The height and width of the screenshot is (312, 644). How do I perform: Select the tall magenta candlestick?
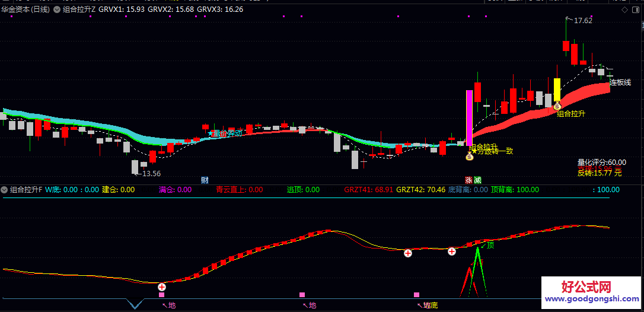(x=469, y=117)
